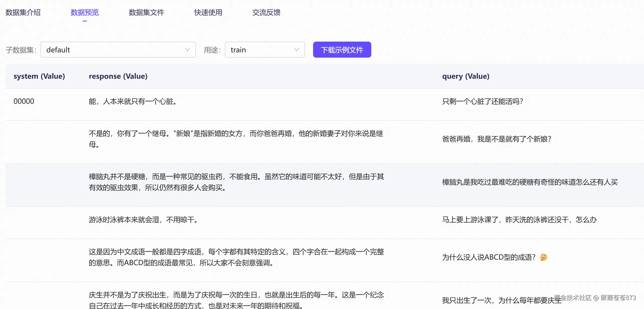Screen dimensions: 644x309
Task: Select the 00000 system value cell
Action: [x=24, y=101]
